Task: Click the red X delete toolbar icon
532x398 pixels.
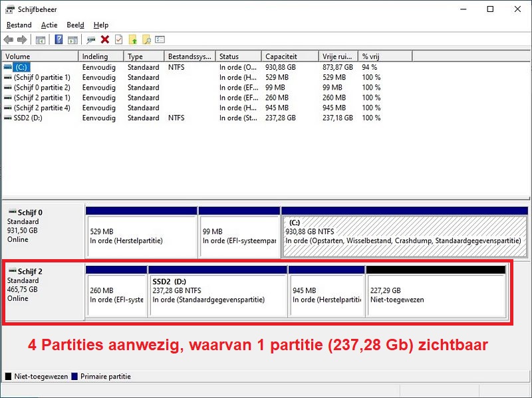Action: pyautogui.click(x=104, y=39)
